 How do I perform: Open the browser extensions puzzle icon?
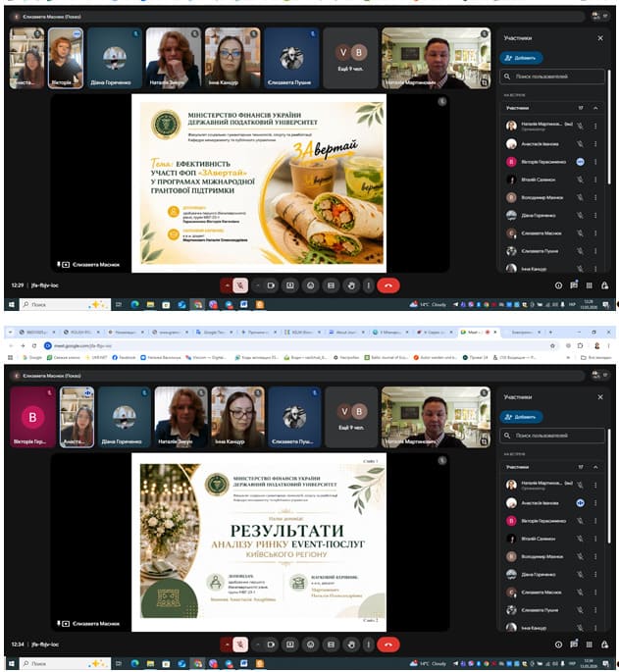581,345
